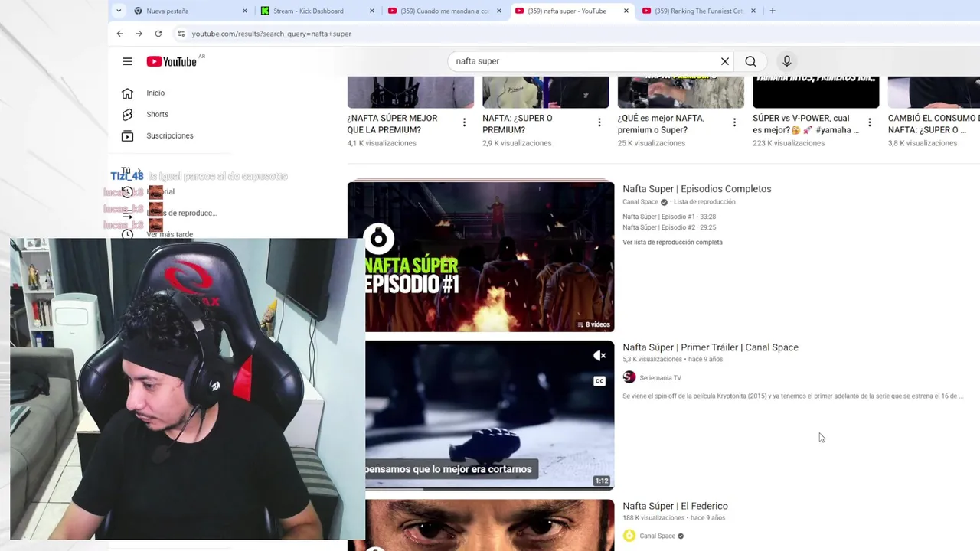Open Nafta Súper | El Federico video

(x=675, y=506)
